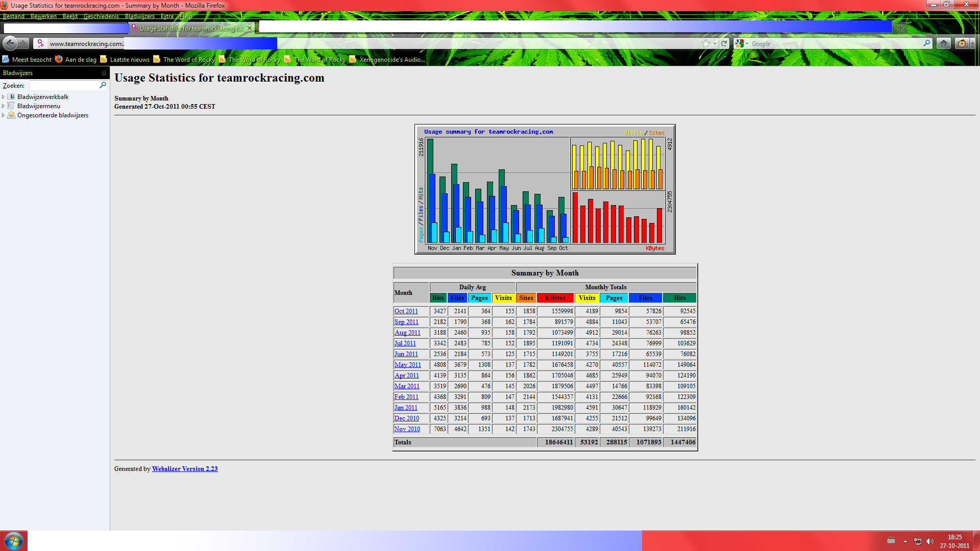Open the Bladwijzers menu
This screenshot has width=980, height=551.
(139, 16)
